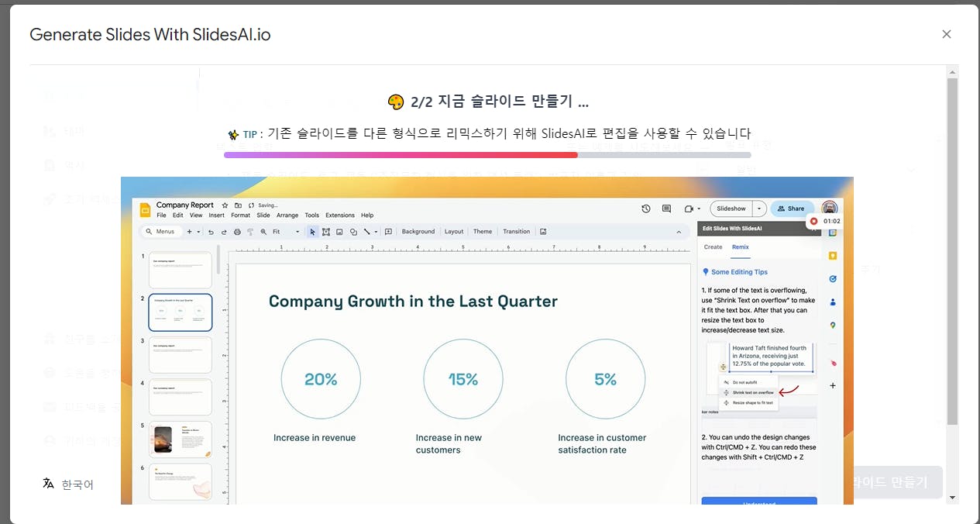The width and height of the screenshot is (980, 524).
Task: Select slide 2 thumbnail in the filmstrip
Action: 180,312
